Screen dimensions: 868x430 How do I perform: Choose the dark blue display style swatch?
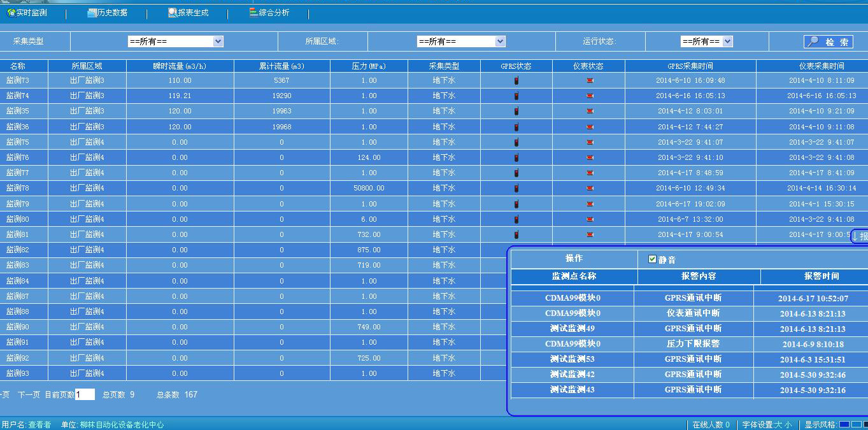844,424
